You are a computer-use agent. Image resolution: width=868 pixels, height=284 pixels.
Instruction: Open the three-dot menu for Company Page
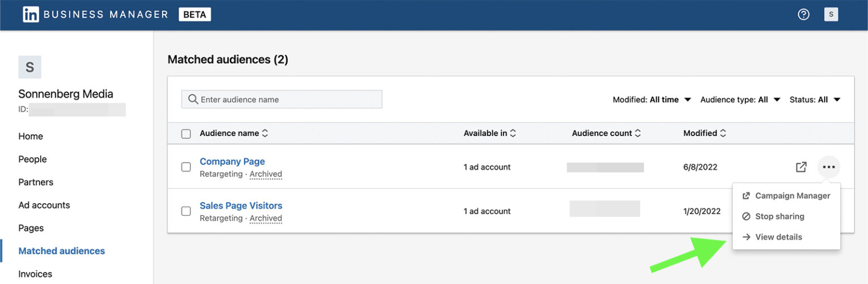click(x=829, y=167)
